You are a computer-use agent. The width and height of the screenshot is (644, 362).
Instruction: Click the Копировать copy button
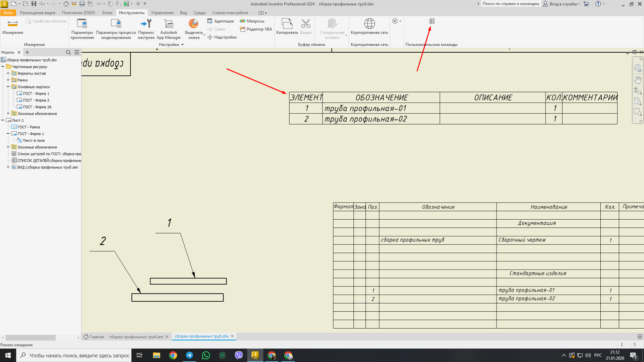pyautogui.click(x=287, y=26)
